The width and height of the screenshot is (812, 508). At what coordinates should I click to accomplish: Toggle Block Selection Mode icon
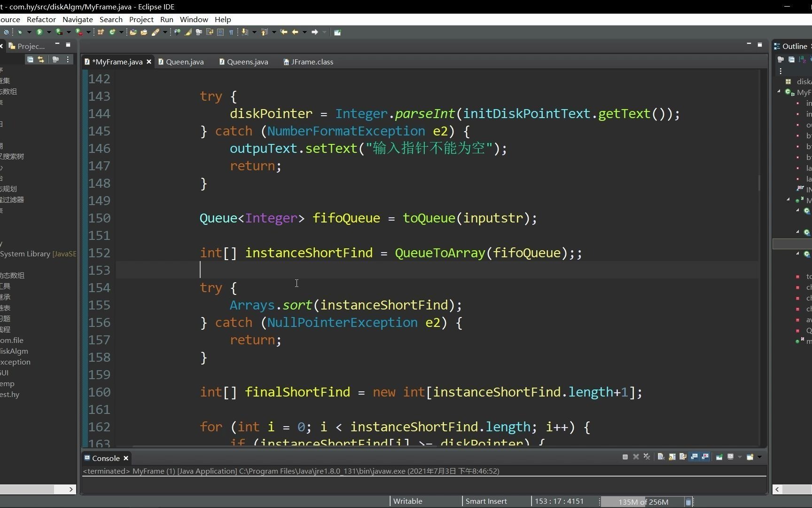point(220,32)
